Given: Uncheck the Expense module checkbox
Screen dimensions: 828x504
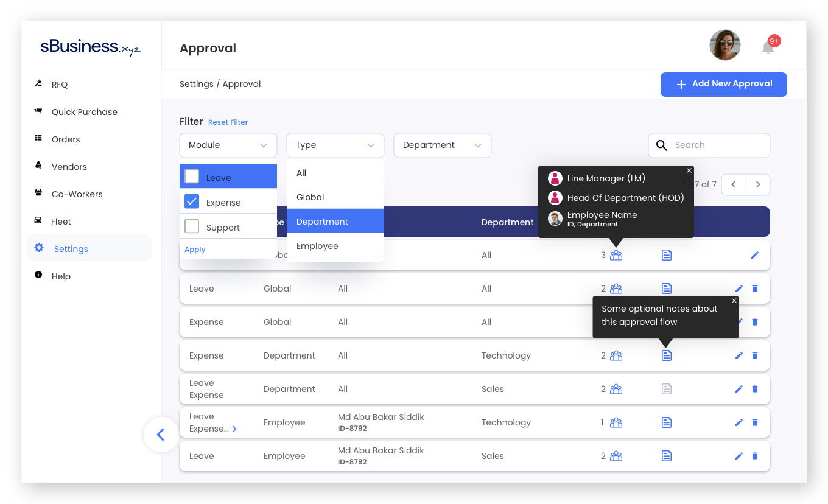Looking at the screenshot, I should (192, 201).
